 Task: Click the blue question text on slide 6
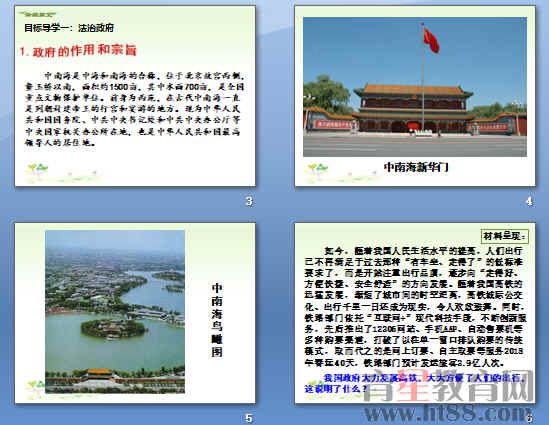(x=415, y=383)
